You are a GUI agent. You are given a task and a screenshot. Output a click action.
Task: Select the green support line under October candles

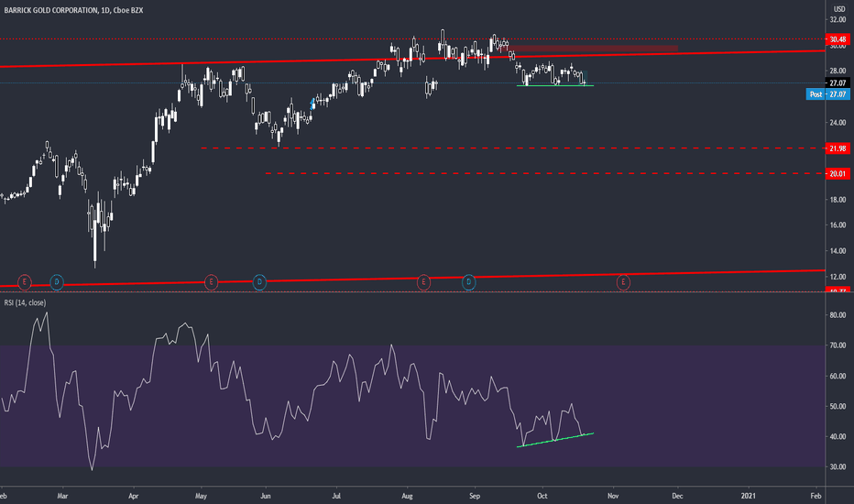click(555, 85)
